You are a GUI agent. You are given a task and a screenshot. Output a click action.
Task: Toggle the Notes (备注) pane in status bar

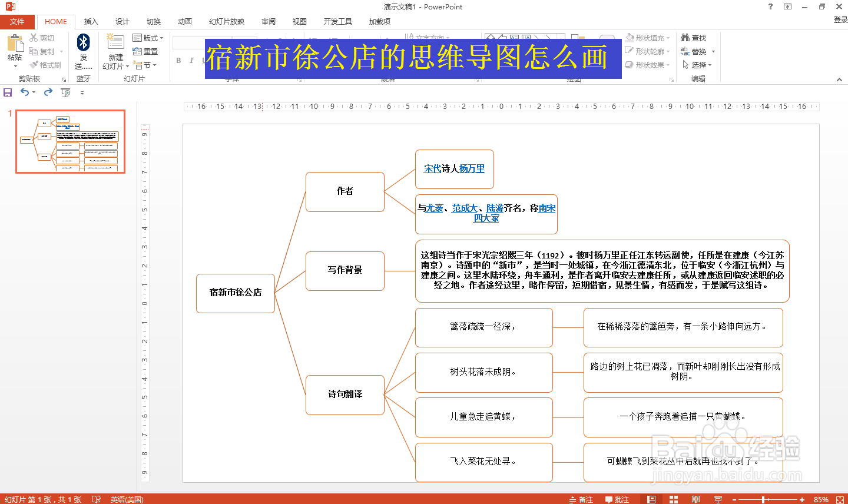click(x=581, y=499)
